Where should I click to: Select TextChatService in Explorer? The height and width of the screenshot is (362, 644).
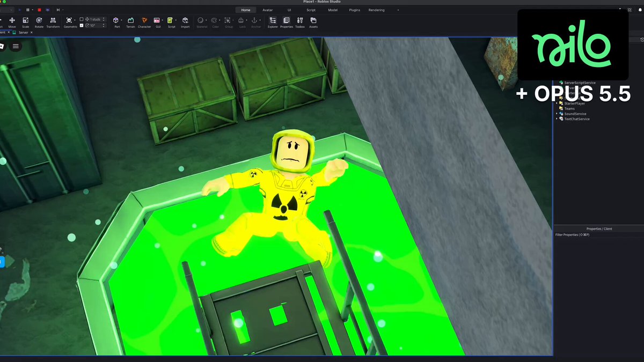click(x=577, y=119)
